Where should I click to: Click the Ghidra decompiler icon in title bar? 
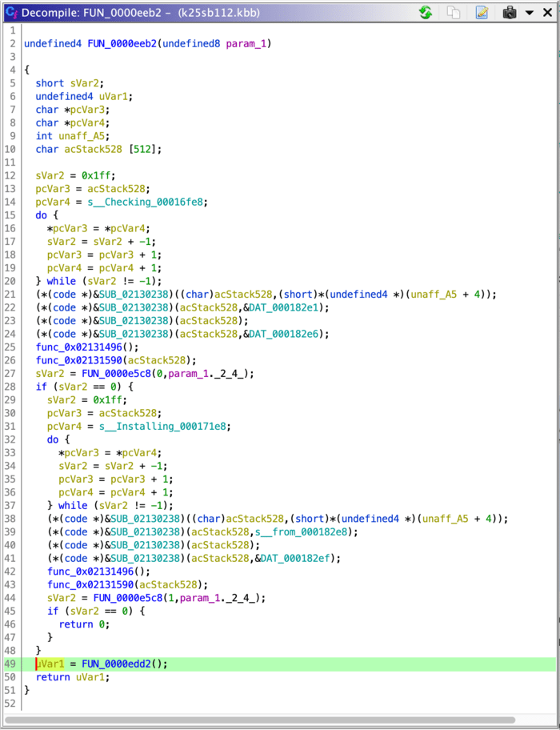pyautogui.click(x=10, y=13)
